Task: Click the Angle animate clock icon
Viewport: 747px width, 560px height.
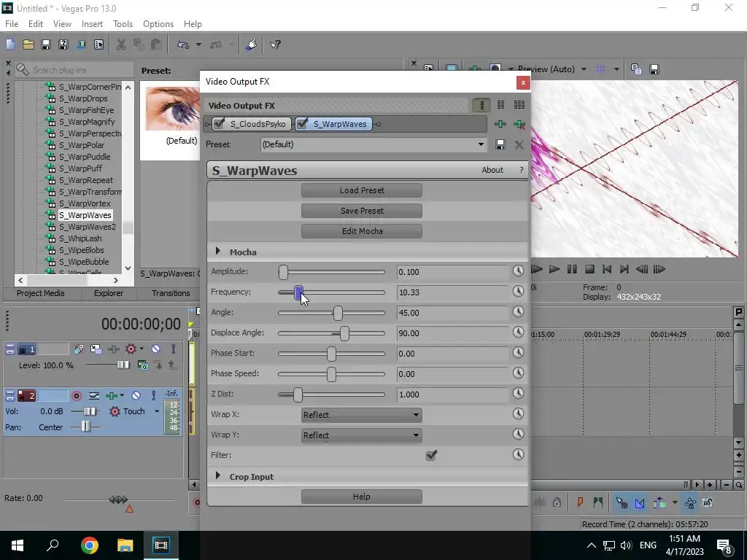Action: [x=518, y=312]
